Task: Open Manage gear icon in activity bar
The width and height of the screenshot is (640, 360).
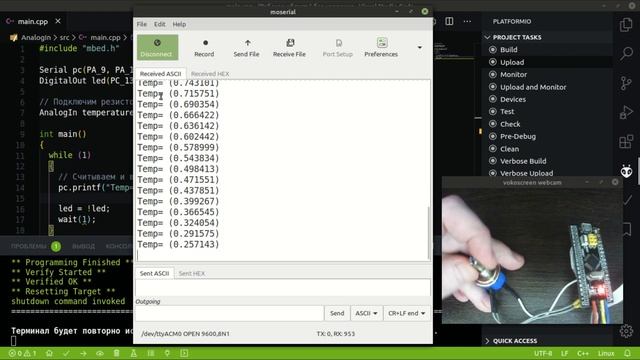Action: [x=626, y=331]
